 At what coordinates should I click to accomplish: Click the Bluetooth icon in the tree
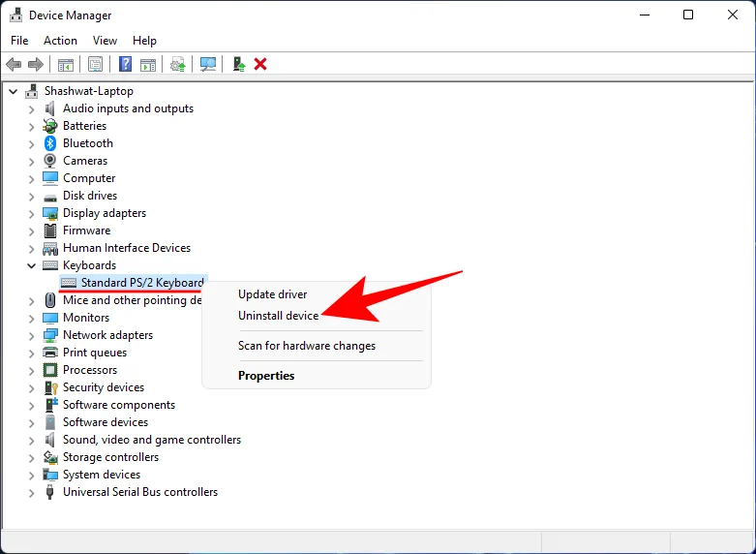[x=50, y=143]
